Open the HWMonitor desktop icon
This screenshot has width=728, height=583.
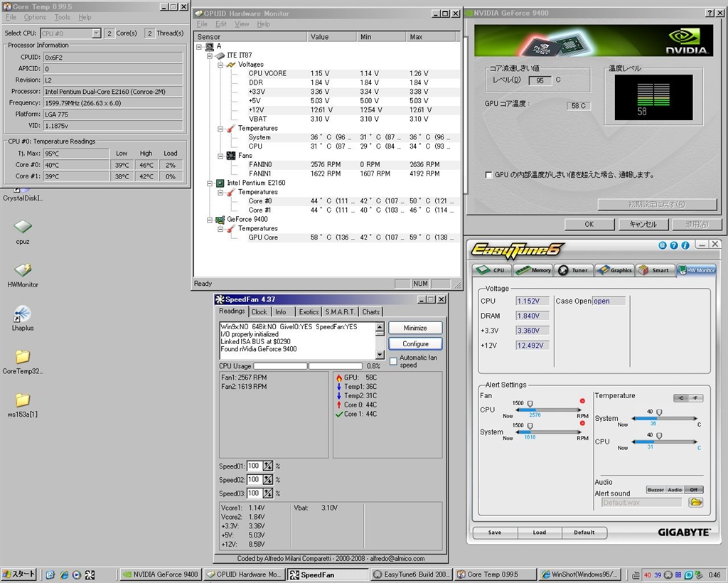tap(23, 271)
